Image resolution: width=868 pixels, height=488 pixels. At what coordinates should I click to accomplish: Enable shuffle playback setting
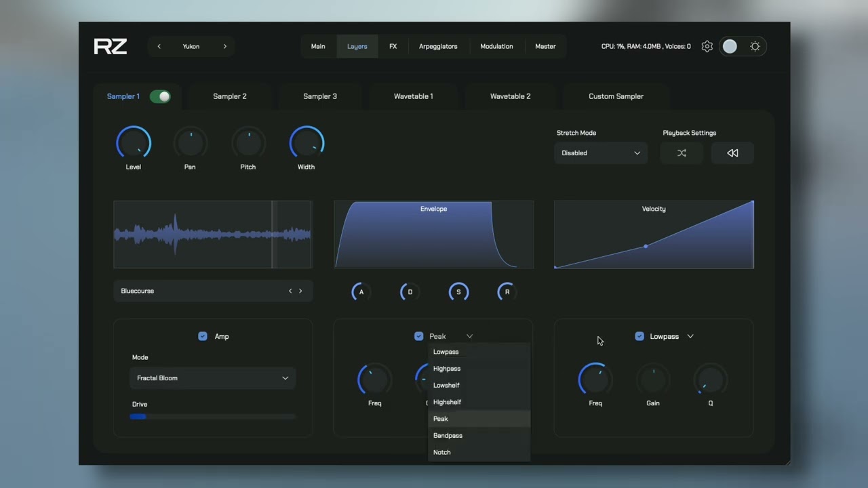pos(682,153)
